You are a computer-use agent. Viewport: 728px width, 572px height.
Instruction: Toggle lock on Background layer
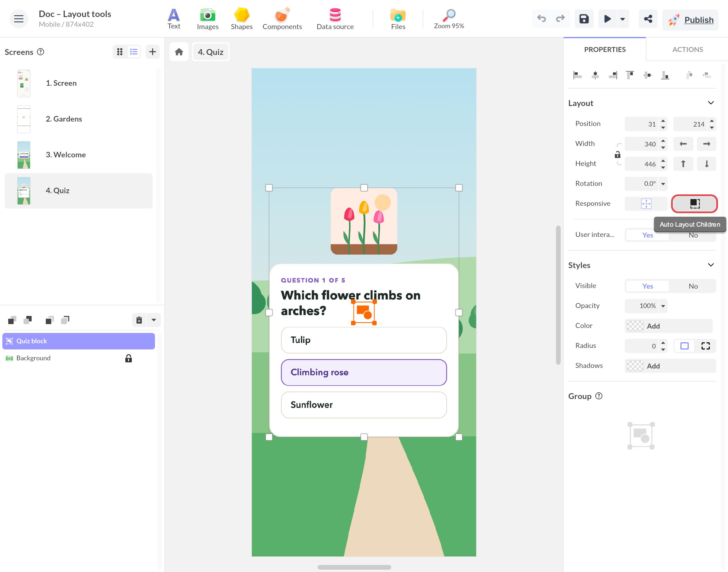point(128,358)
